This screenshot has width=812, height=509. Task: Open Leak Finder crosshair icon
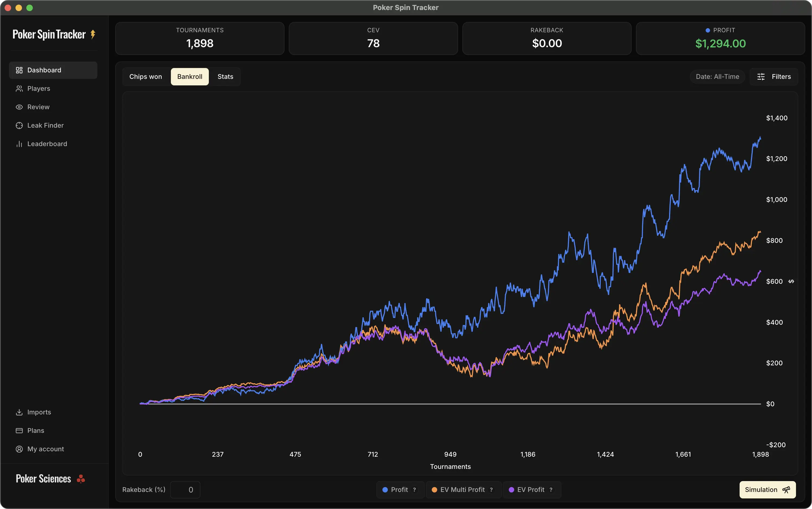(x=19, y=125)
